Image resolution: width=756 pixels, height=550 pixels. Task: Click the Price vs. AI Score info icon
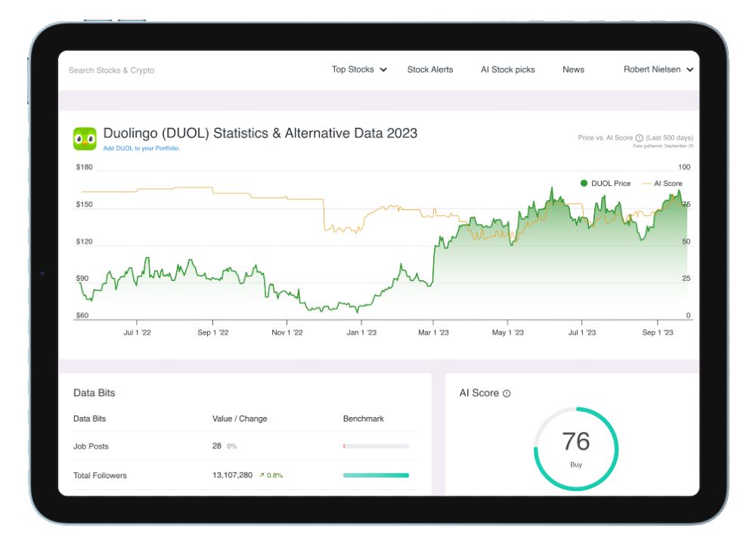pyautogui.click(x=639, y=138)
